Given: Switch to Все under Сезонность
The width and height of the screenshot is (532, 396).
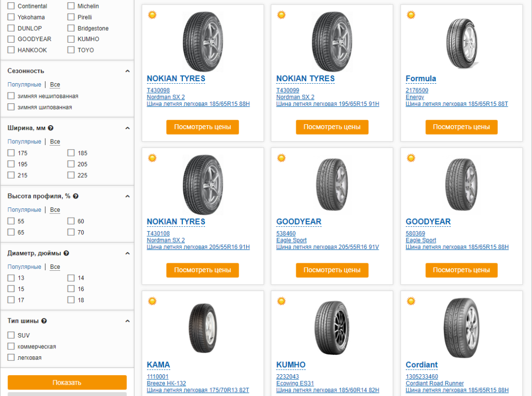Looking at the screenshot, I should tap(55, 85).
